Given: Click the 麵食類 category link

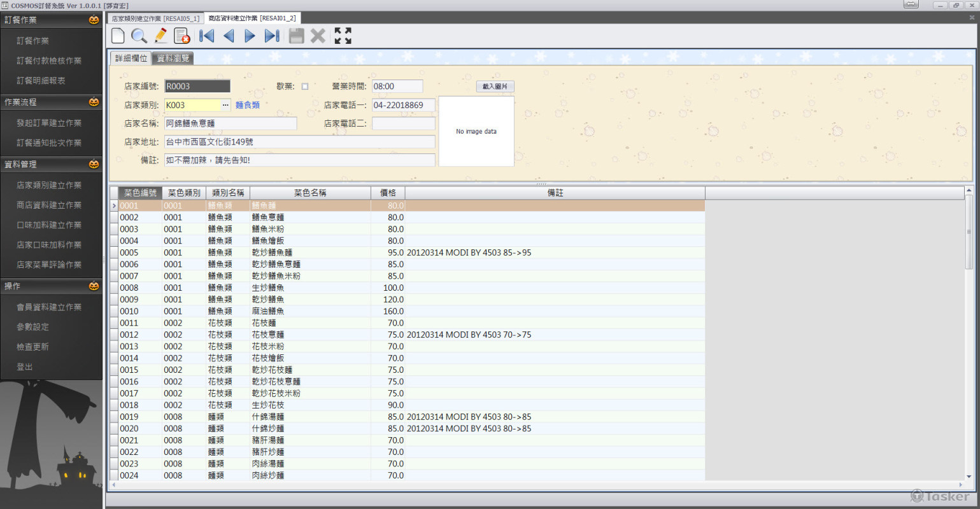Looking at the screenshot, I should pyautogui.click(x=248, y=105).
